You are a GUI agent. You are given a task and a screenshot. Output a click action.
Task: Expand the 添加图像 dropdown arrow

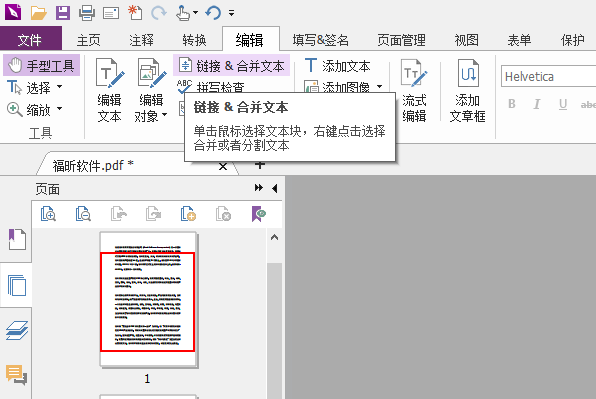click(379, 87)
